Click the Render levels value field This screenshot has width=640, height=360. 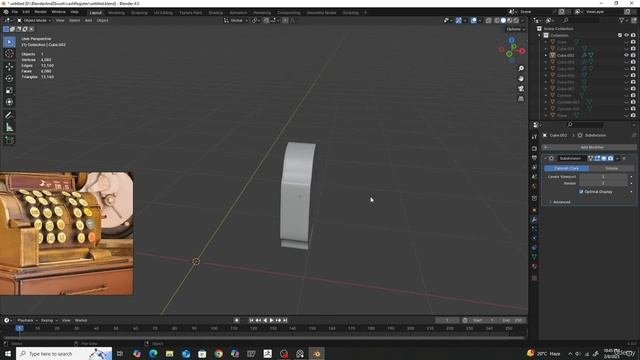coord(603,183)
